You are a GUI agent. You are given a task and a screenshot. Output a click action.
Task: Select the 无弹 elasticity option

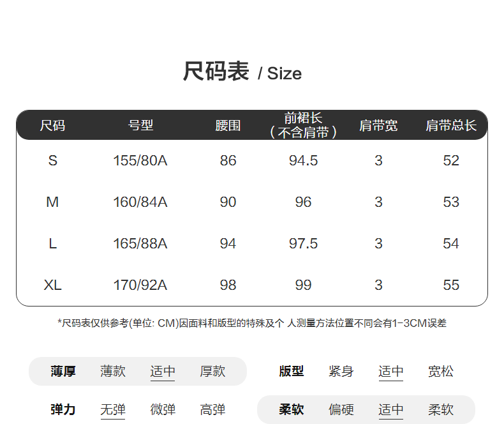click(x=113, y=410)
